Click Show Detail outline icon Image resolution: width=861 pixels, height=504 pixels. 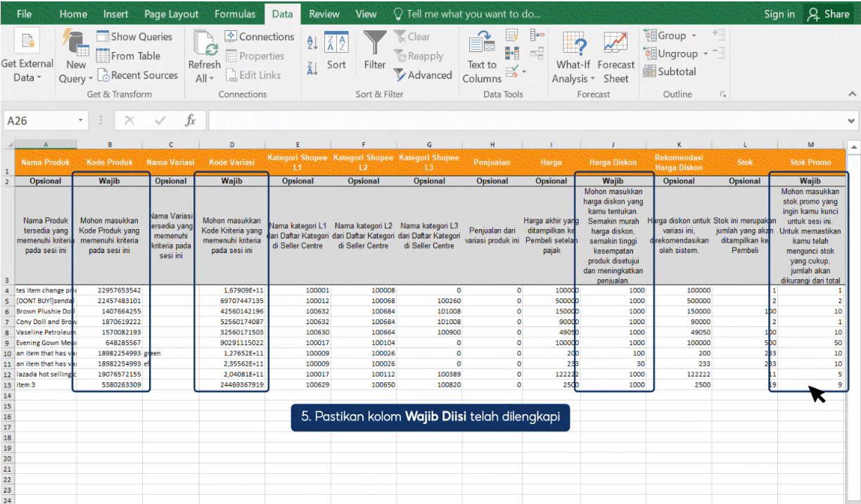tap(718, 35)
